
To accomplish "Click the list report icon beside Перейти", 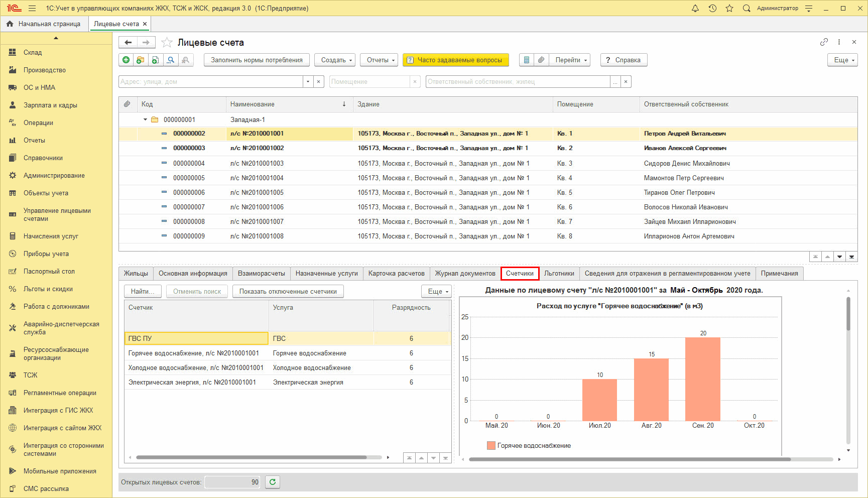I will [526, 60].
